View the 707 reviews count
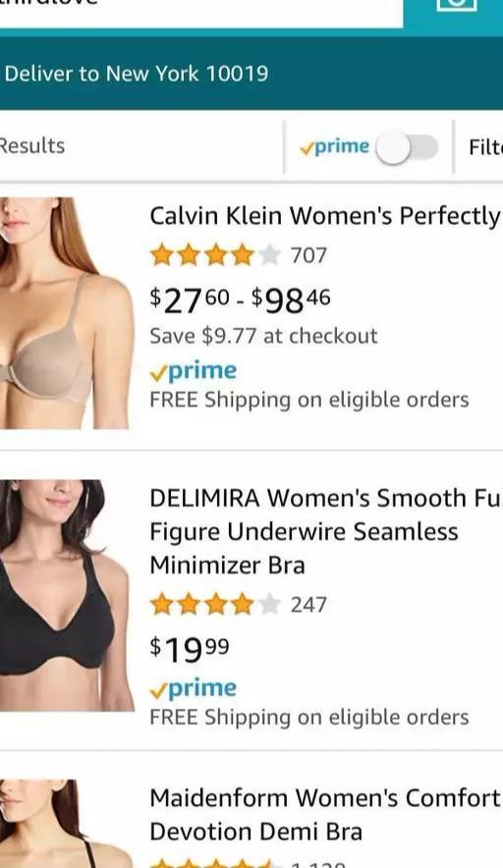 tap(308, 255)
